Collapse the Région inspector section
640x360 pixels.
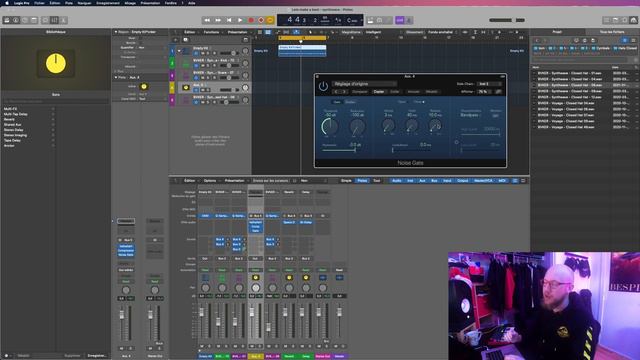click(116, 32)
